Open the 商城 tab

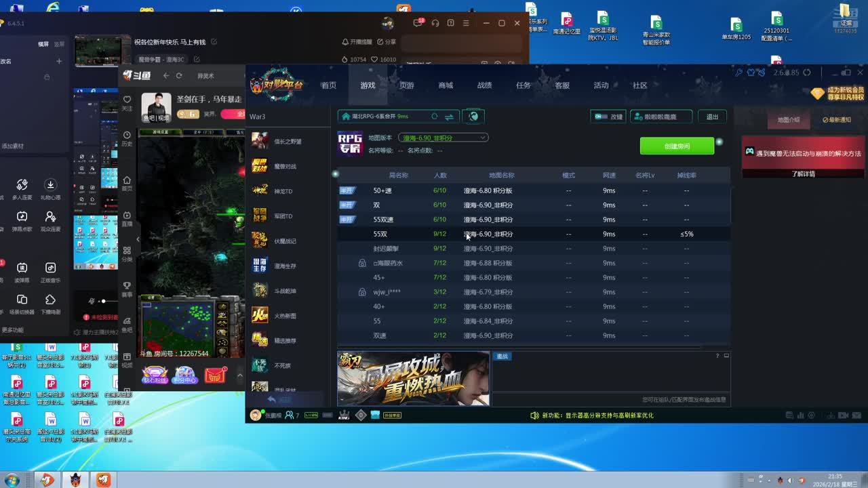pos(446,85)
